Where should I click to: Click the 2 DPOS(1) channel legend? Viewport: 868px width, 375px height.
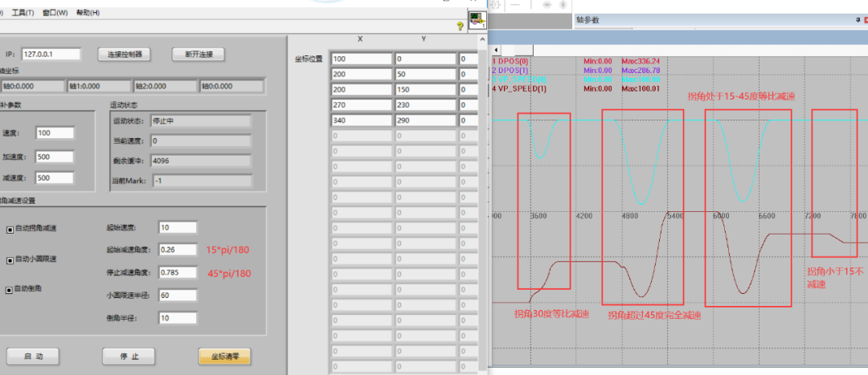(510, 70)
